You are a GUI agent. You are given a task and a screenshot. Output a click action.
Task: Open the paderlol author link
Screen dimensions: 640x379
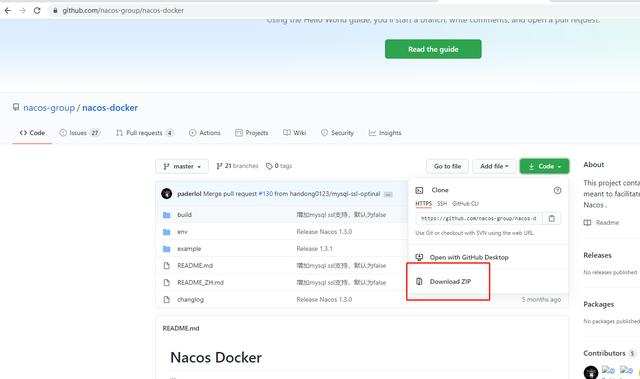click(189, 194)
